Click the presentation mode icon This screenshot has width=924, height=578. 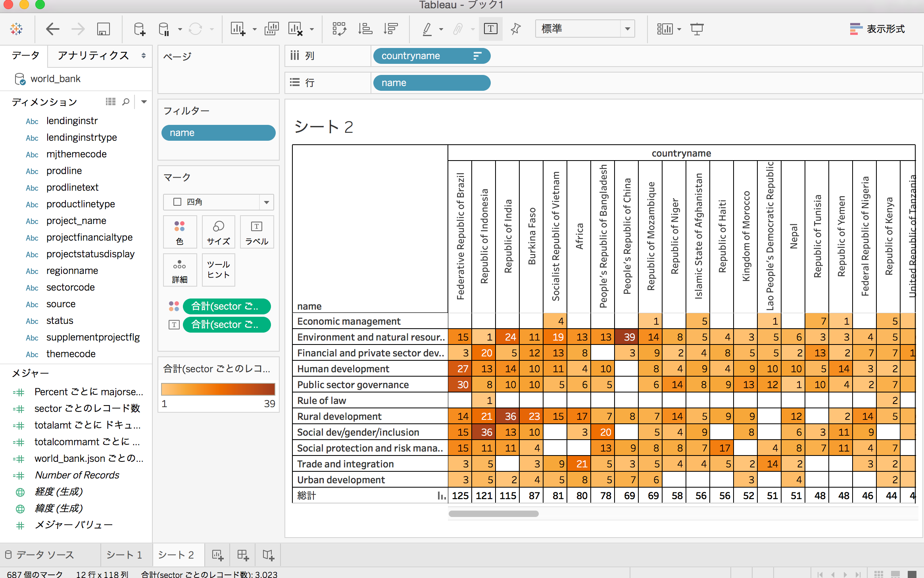[697, 29]
